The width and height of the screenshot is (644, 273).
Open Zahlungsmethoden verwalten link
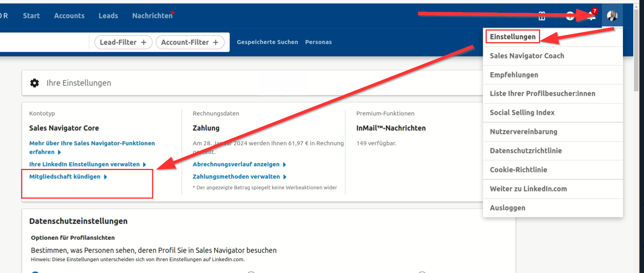click(x=236, y=177)
